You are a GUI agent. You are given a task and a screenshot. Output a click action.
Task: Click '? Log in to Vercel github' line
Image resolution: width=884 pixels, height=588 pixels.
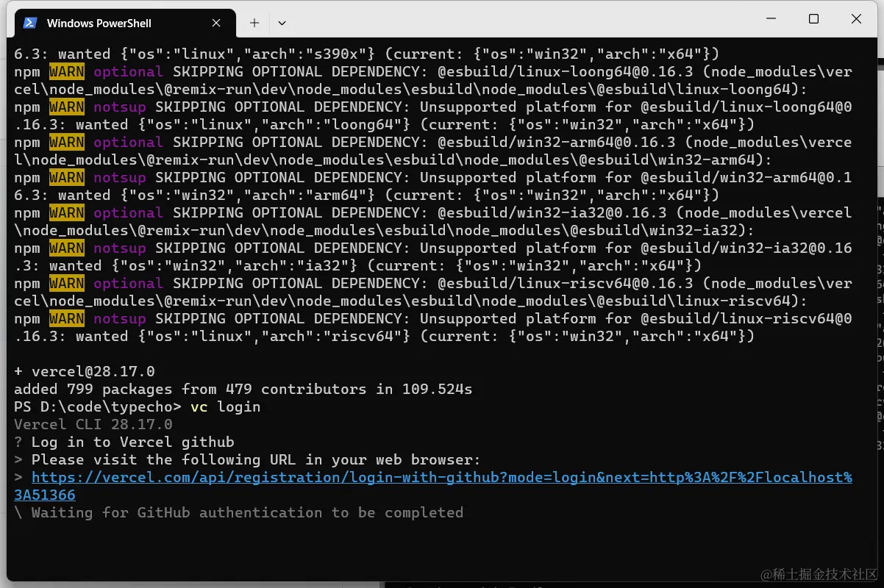tap(124, 442)
